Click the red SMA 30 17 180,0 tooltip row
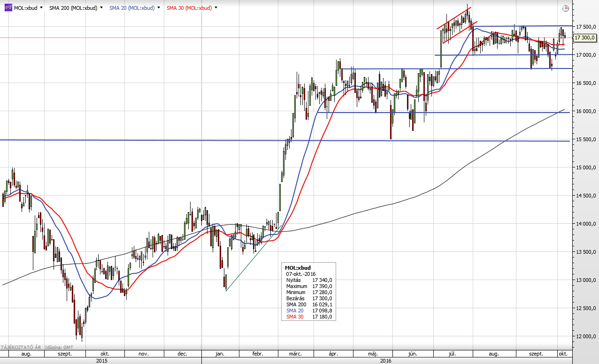This screenshot has width=599, height=364. click(x=309, y=317)
